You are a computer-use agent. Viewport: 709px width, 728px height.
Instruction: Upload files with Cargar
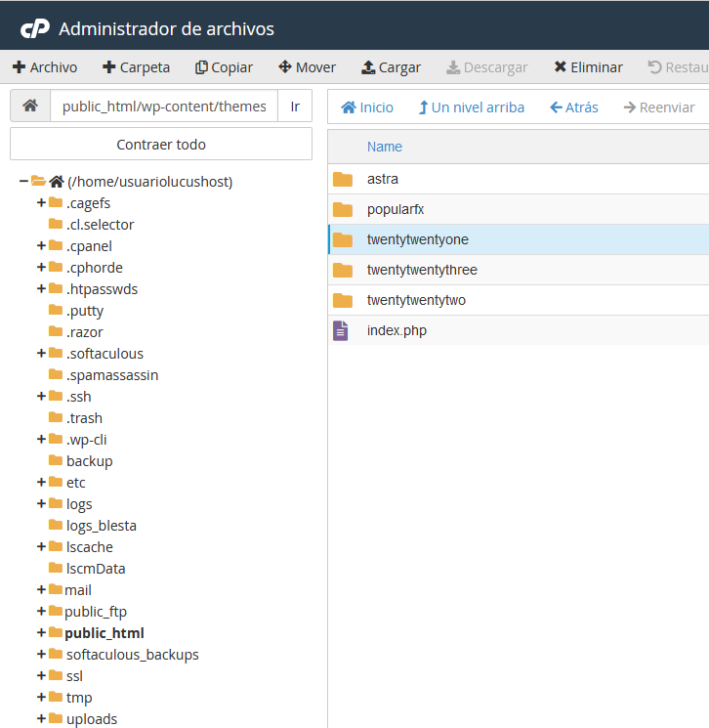[x=391, y=67]
